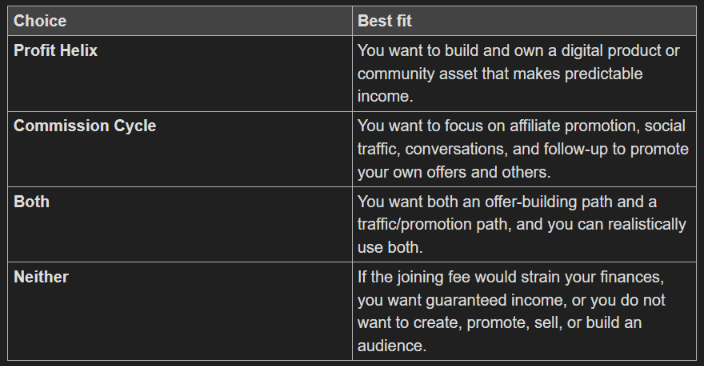The width and height of the screenshot is (704, 366).
Task: Select the Profit Helix row label
Action: 55,51
